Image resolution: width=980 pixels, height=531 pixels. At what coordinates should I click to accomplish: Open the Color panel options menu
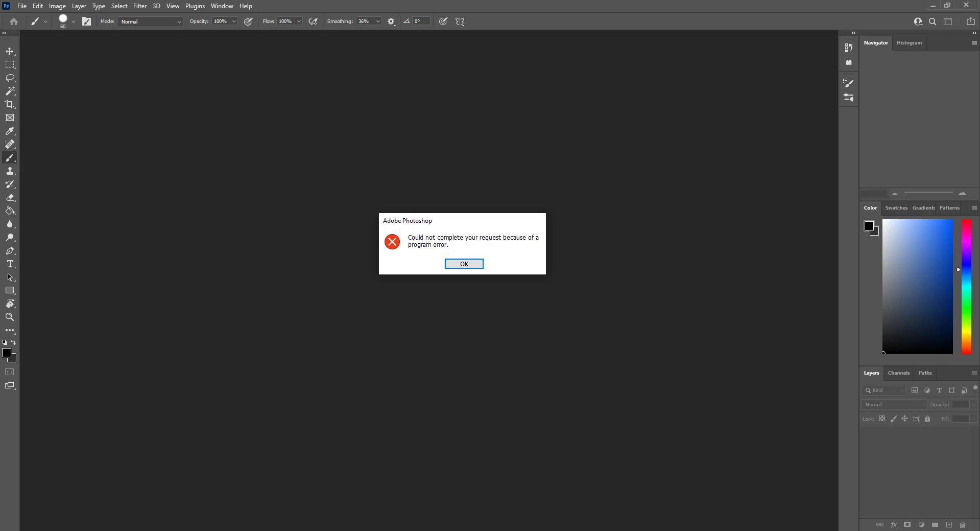click(974, 208)
